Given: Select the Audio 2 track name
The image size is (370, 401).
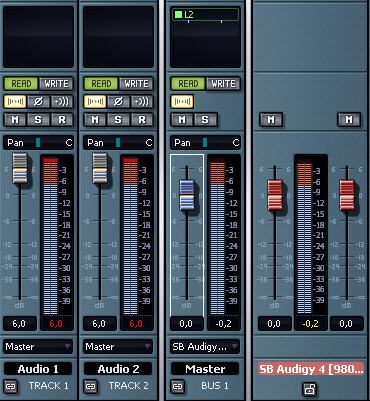Looking at the screenshot, I should 118,369.
